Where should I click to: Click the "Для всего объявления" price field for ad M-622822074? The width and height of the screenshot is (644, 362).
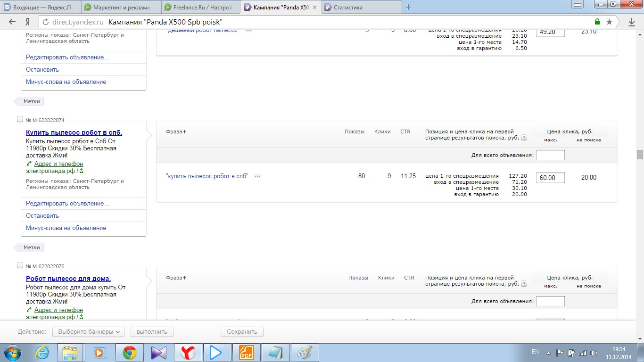click(x=551, y=155)
